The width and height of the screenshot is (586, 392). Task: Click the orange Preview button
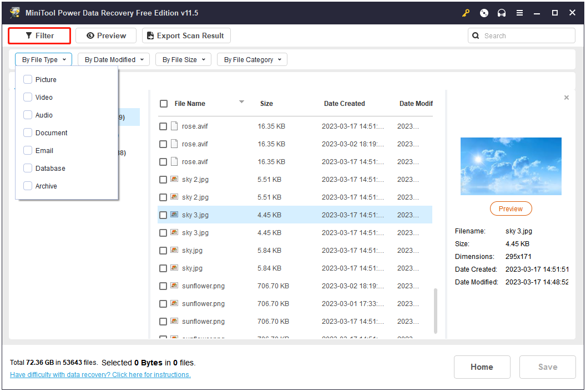coord(511,208)
